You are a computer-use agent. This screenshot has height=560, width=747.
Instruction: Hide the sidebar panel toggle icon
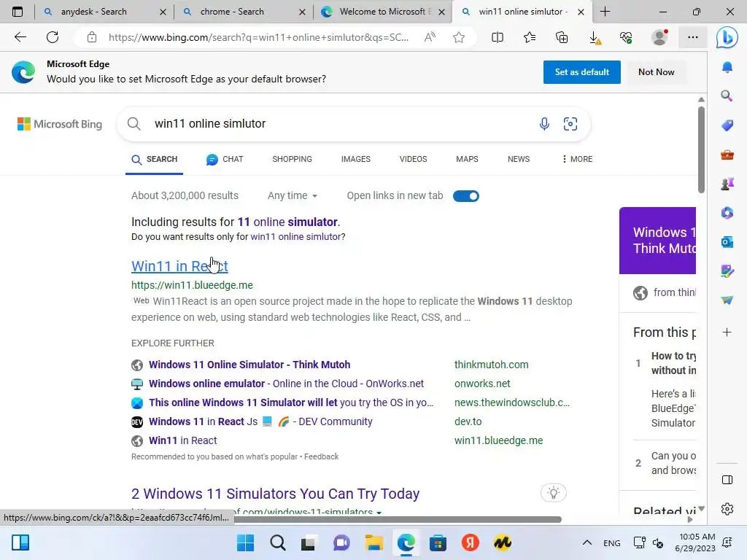[x=727, y=480]
